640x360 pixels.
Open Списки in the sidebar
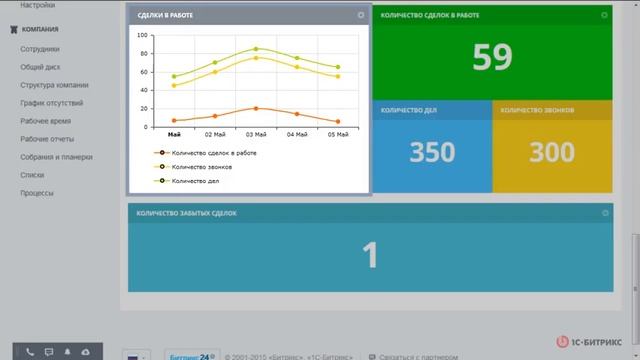click(32, 175)
